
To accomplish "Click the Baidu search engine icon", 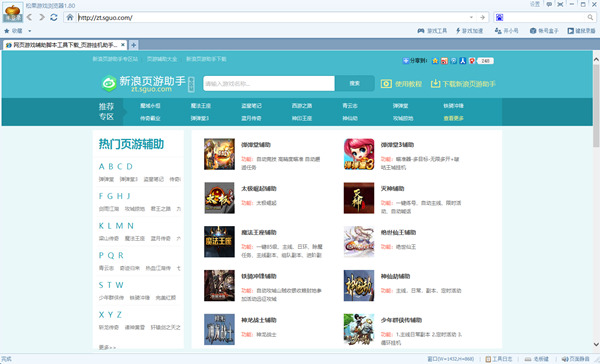I will pyautogui.click(x=499, y=17).
